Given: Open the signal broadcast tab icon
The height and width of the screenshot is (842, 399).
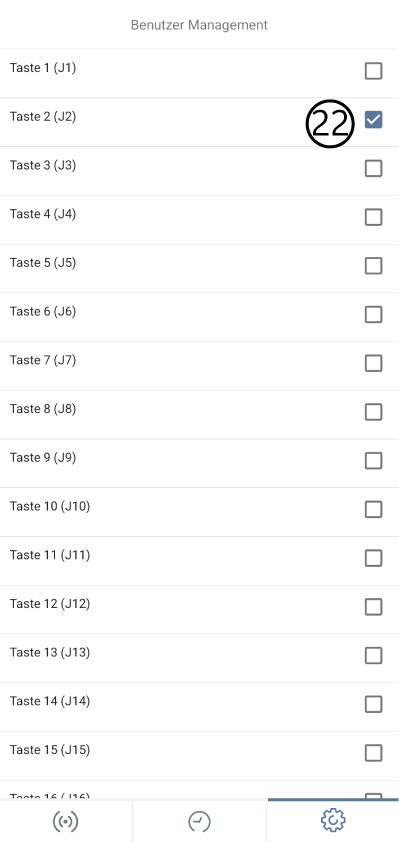Looking at the screenshot, I should (x=66, y=821).
